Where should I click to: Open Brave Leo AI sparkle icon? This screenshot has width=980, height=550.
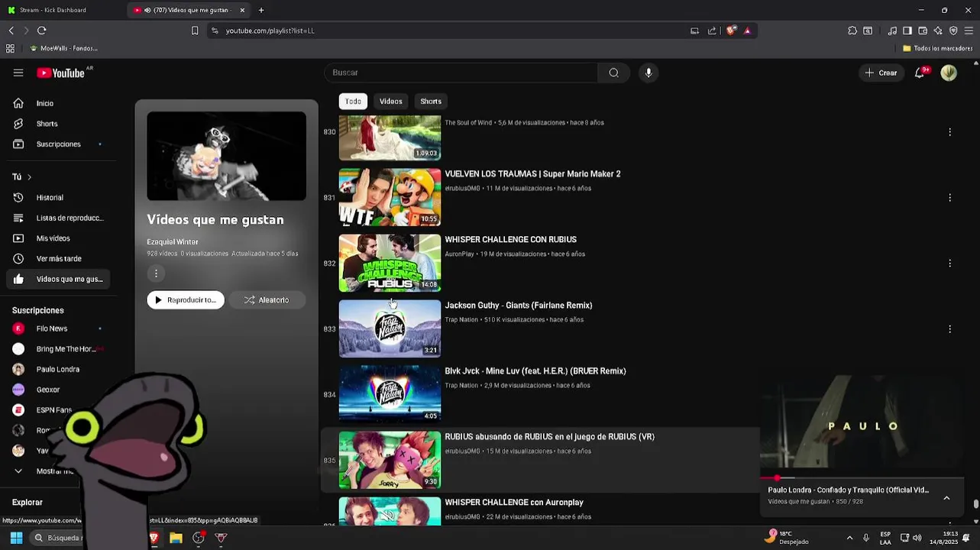(x=938, y=31)
